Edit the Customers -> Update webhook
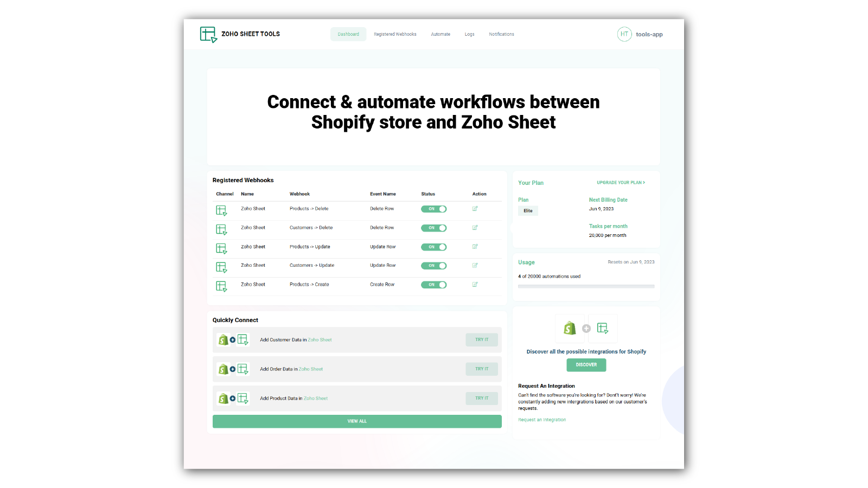 click(x=475, y=266)
